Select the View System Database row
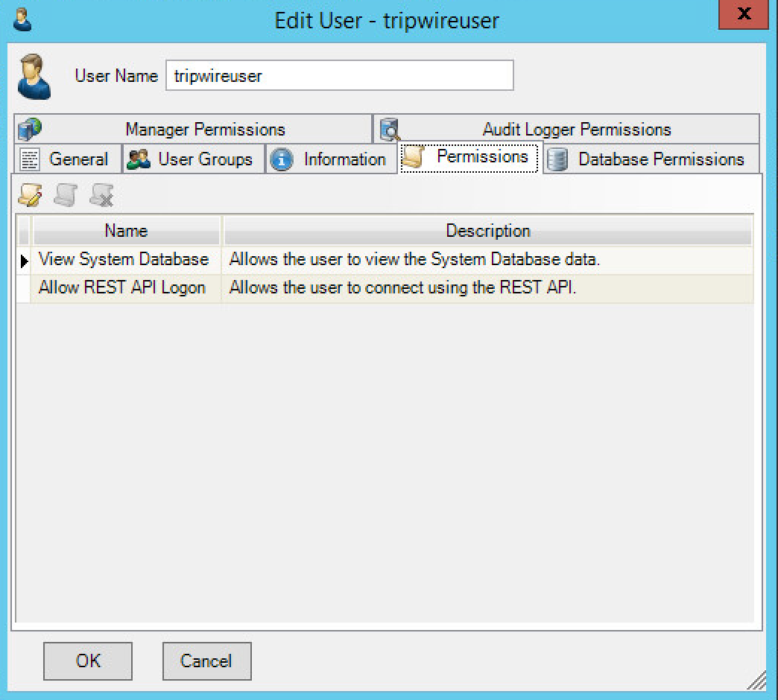The width and height of the screenshot is (778, 700). [x=124, y=260]
